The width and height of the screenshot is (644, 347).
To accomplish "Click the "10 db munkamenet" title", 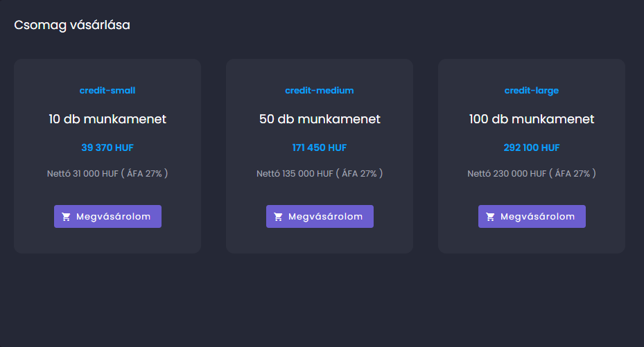I will click(x=107, y=119).
